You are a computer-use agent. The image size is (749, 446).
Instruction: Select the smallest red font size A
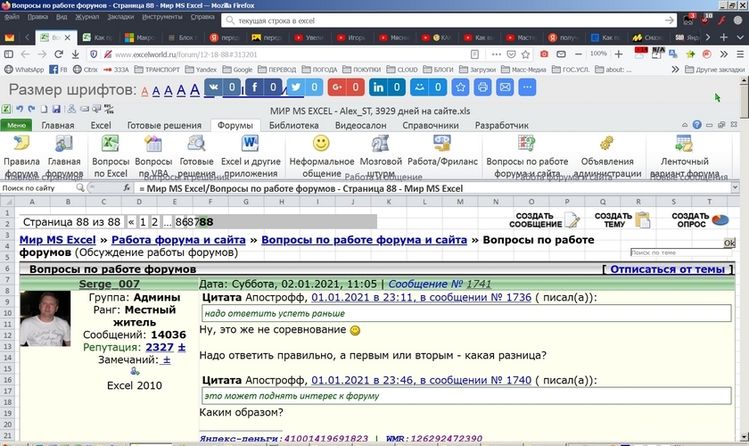[145, 91]
